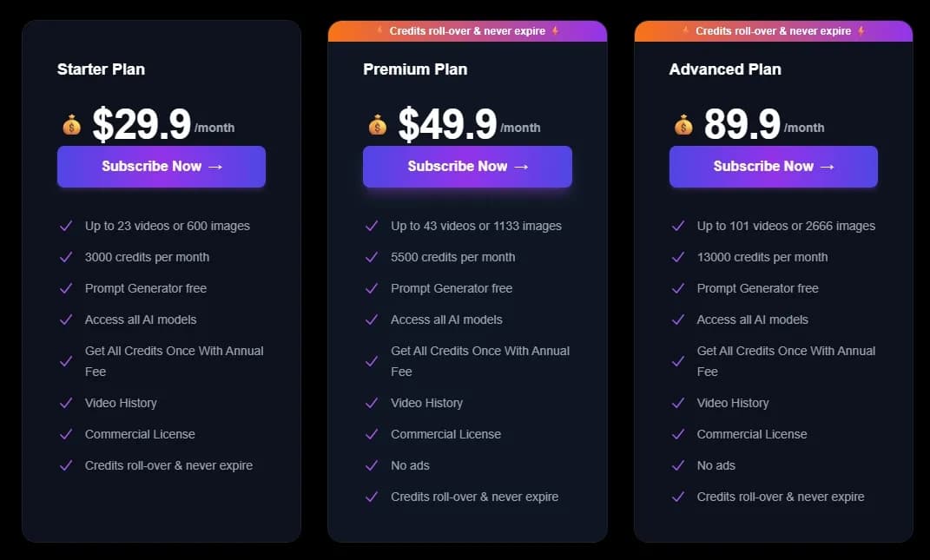Click checkmark next to Advanced's Prompt Generator free

point(678,288)
